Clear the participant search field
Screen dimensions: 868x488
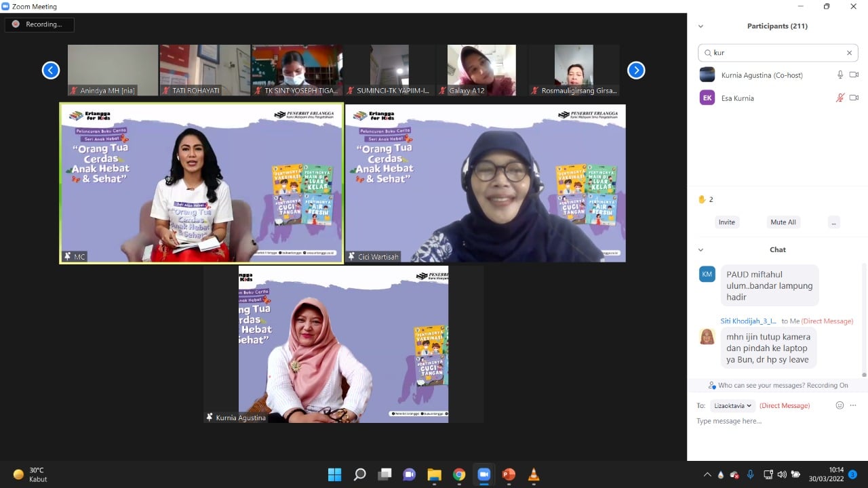[x=849, y=53]
